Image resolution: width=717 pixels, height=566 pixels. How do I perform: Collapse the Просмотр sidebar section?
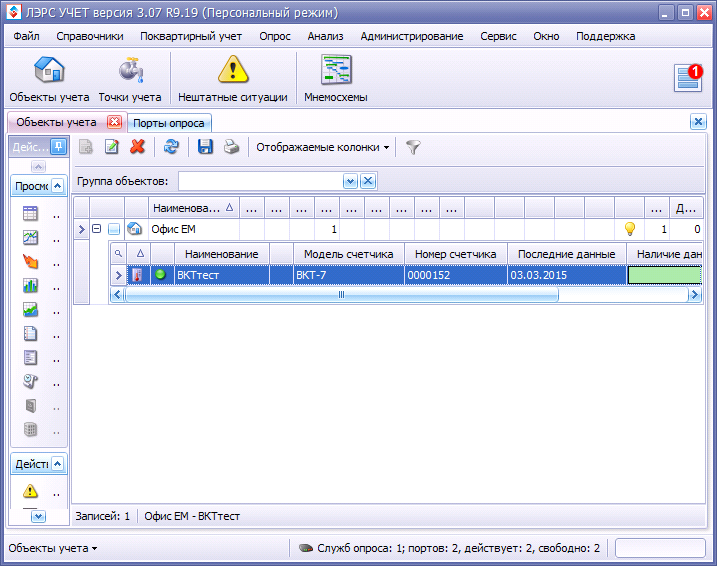point(58,186)
